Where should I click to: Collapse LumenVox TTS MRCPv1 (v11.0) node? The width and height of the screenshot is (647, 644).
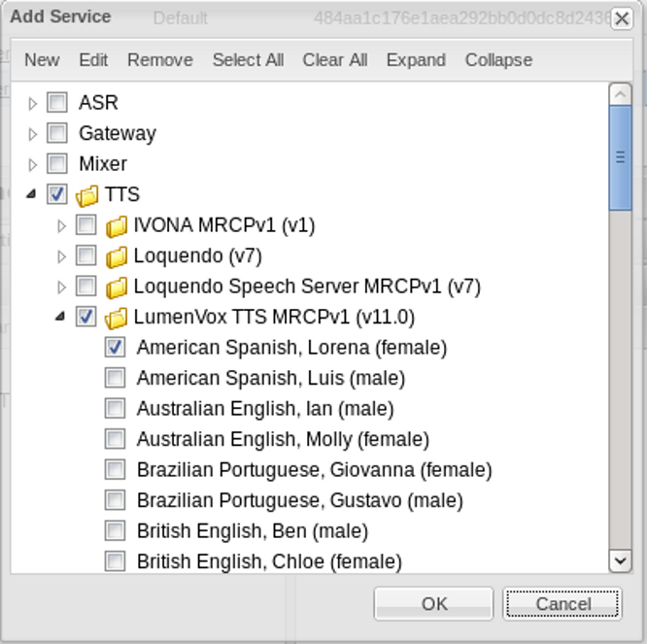point(60,317)
